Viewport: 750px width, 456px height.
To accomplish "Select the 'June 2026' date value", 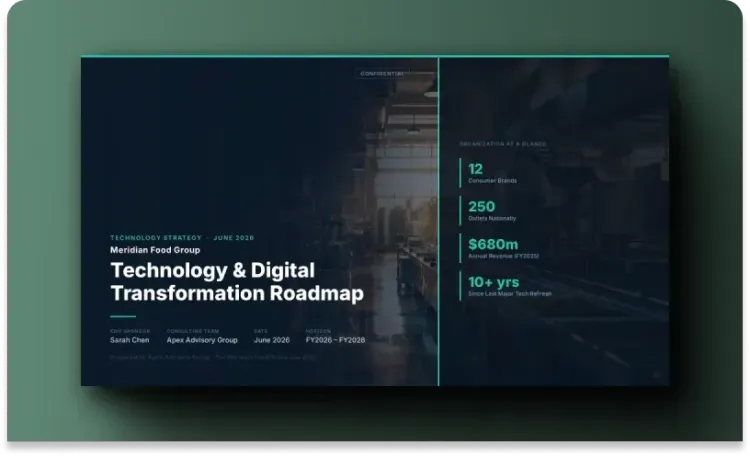I will click(272, 340).
